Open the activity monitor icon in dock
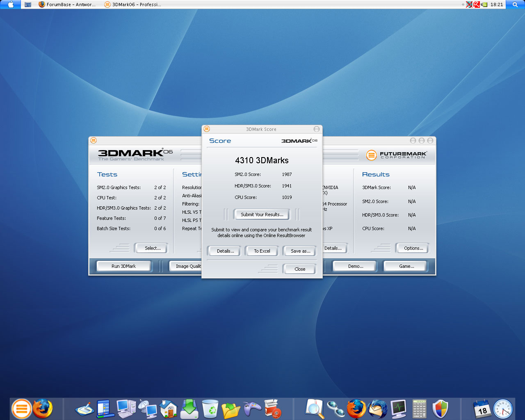 [x=398, y=409]
